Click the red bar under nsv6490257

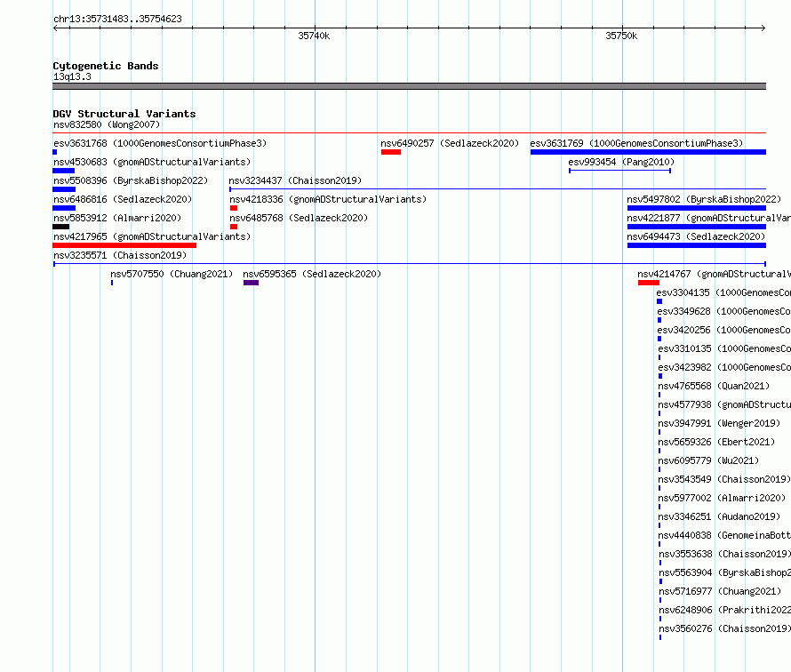(x=391, y=152)
